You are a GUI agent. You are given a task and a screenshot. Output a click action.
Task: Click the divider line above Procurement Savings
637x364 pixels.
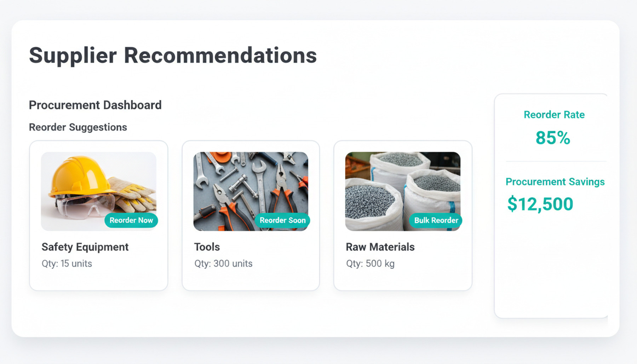(556, 161)
